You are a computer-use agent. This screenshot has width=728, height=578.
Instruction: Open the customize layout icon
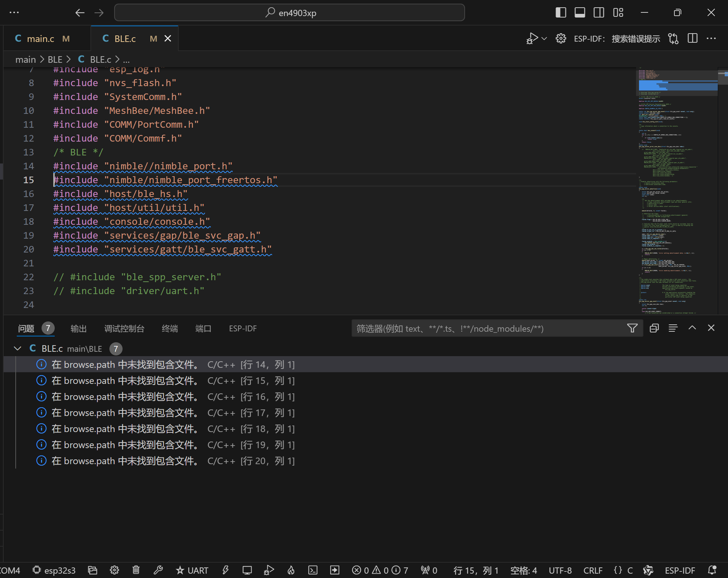[618, 12]
